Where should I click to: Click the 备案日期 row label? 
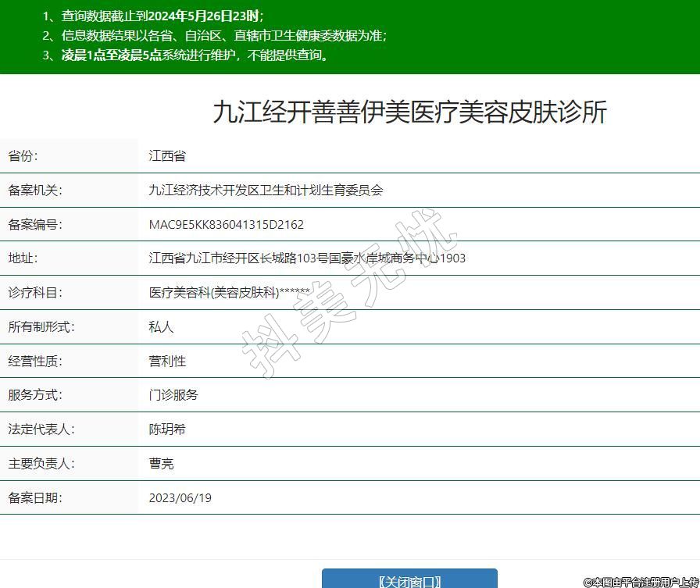coord(34,498)
